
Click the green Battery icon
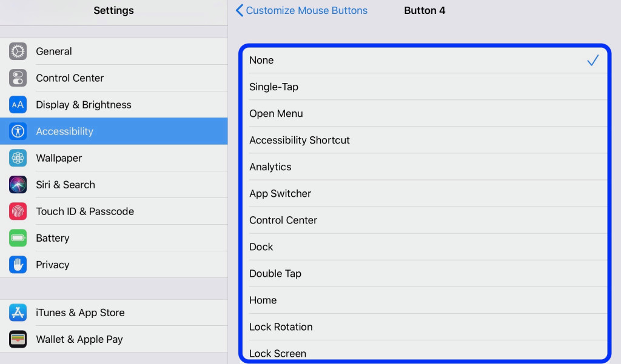[x=18, y=238]
